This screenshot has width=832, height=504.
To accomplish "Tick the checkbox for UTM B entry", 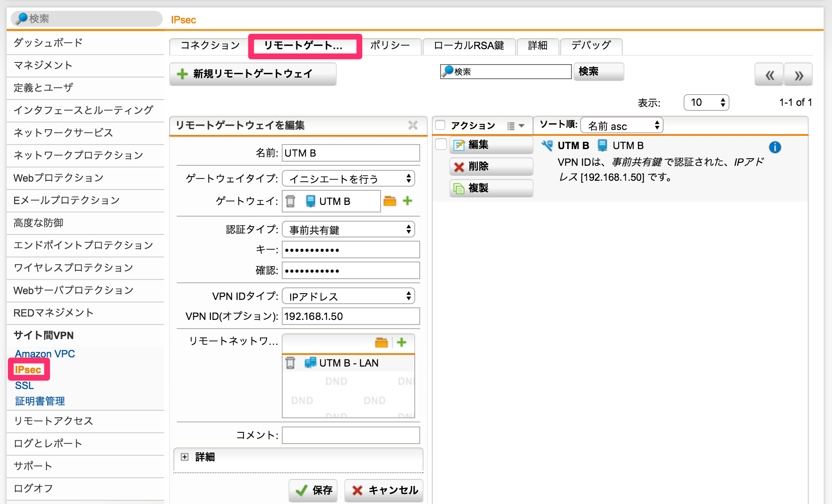I will coord(441,144).
